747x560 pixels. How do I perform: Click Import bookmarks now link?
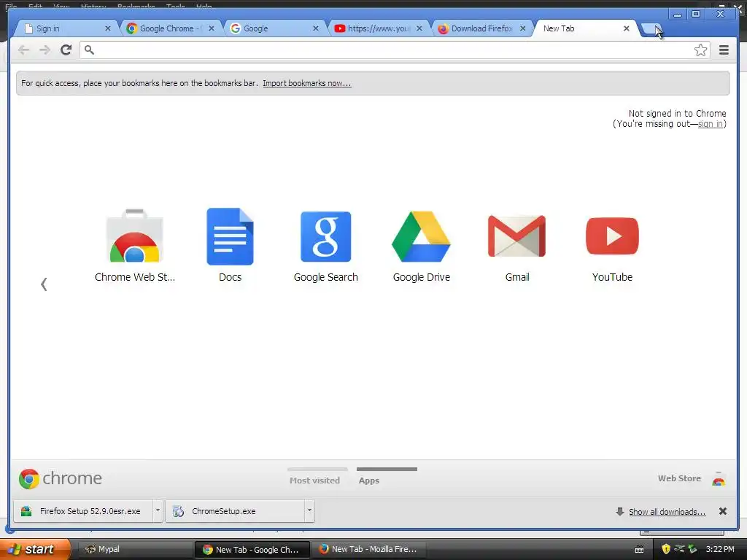tap(307, 83)
